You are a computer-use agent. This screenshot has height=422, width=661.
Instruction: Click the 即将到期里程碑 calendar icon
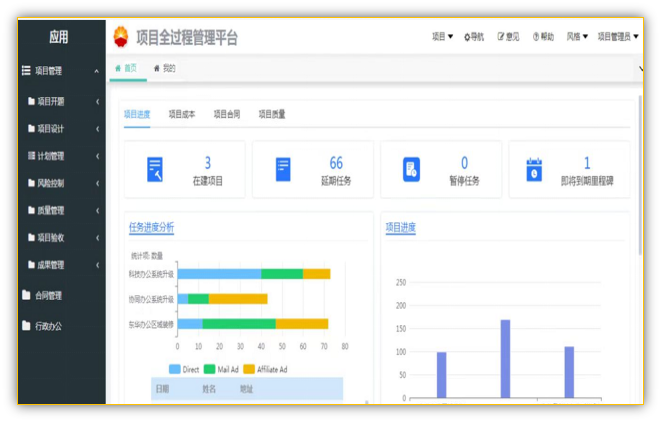tap(534, 169)
